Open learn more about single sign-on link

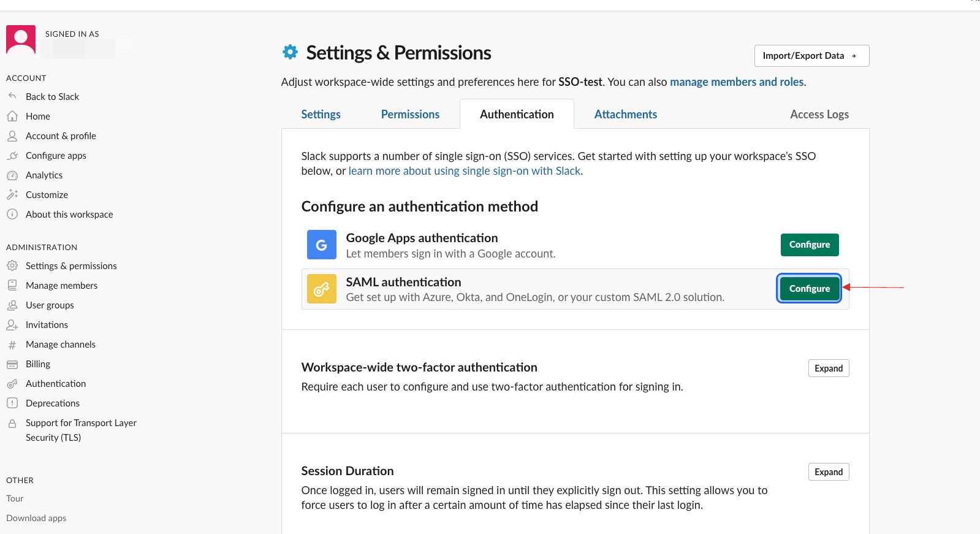coord(465,171)
